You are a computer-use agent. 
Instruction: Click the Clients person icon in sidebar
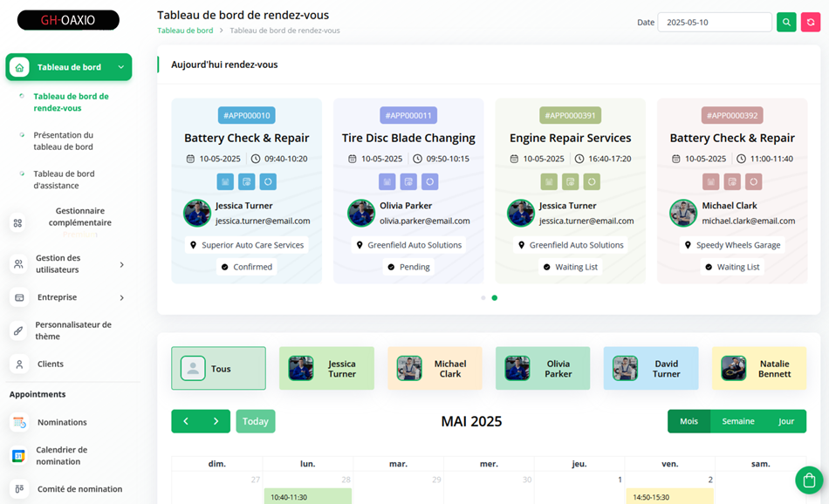[19, 364]
